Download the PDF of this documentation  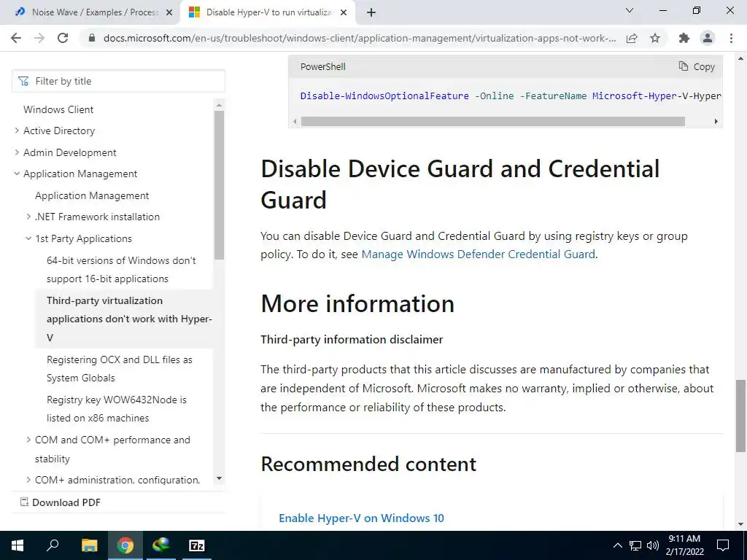pyautogui.click(x=61, y=502)
